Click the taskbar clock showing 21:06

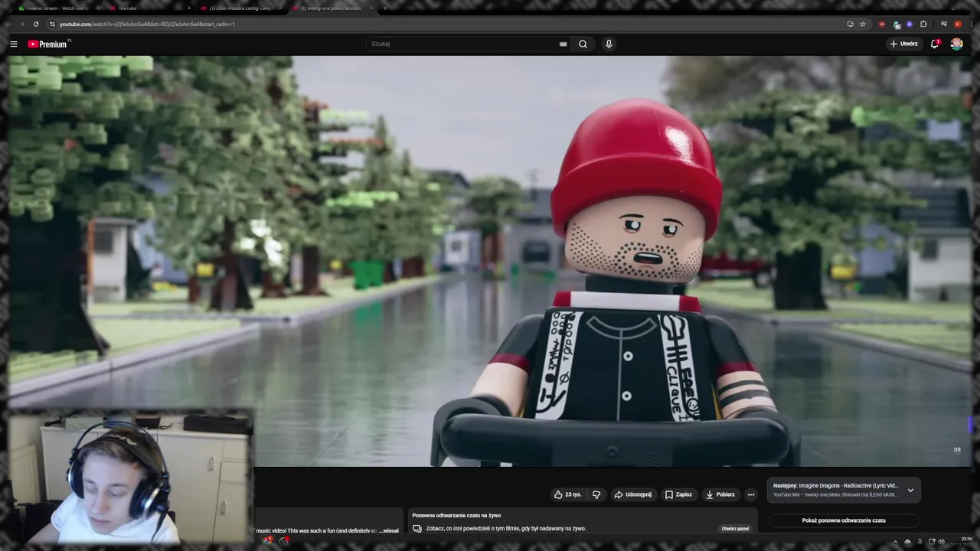coord(966,540)
